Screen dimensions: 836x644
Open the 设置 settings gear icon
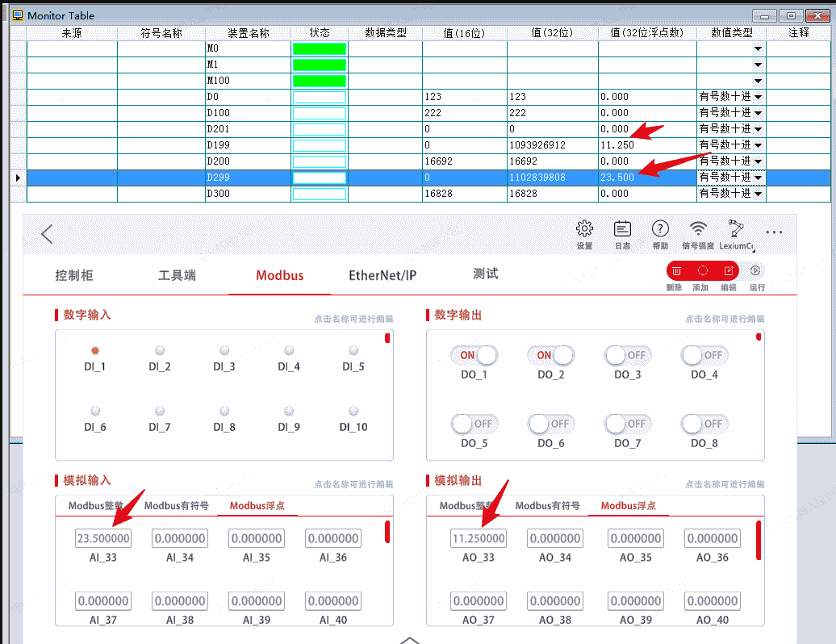(584, 229)
